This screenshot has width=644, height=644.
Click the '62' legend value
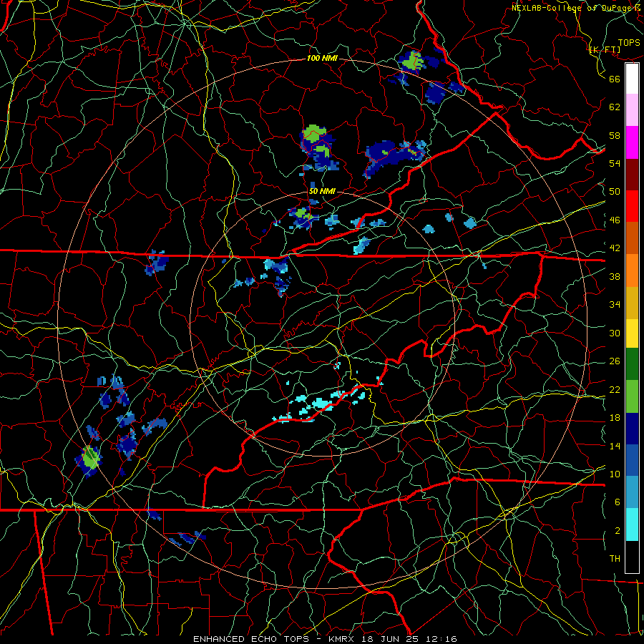pyautogui.click(x=615, y=107)
